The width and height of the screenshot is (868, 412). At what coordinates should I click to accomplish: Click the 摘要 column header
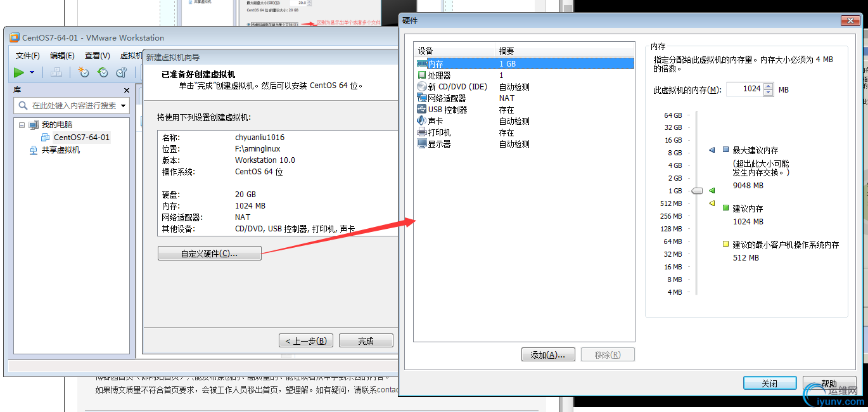click(x=565, y=51)
